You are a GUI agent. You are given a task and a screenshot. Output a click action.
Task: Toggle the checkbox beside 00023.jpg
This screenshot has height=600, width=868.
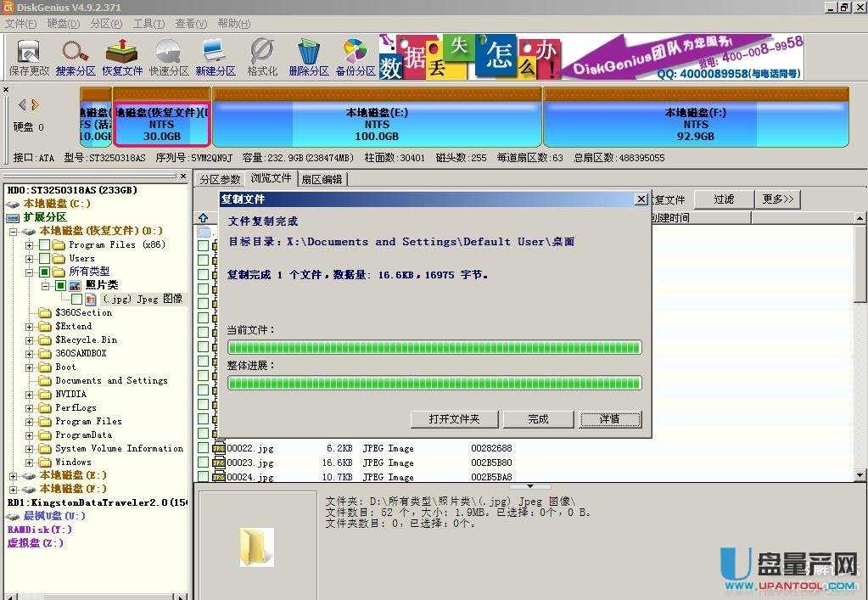pos(203,463)
